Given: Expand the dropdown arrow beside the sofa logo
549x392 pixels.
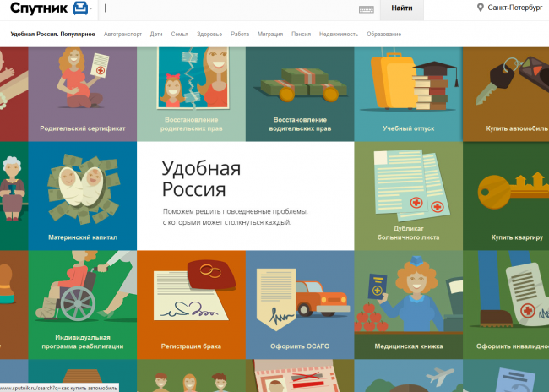Looking at the screenshot, I should click(91, 8).
